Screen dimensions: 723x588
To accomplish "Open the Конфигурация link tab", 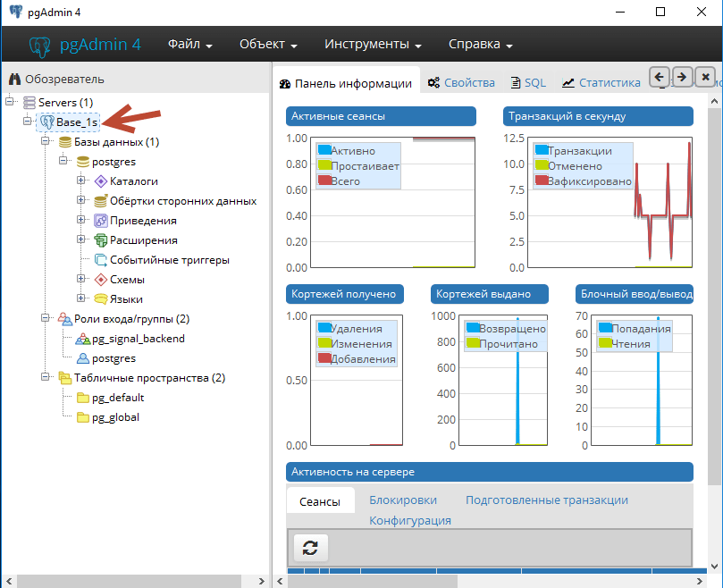I will click(x=410, y=520).
